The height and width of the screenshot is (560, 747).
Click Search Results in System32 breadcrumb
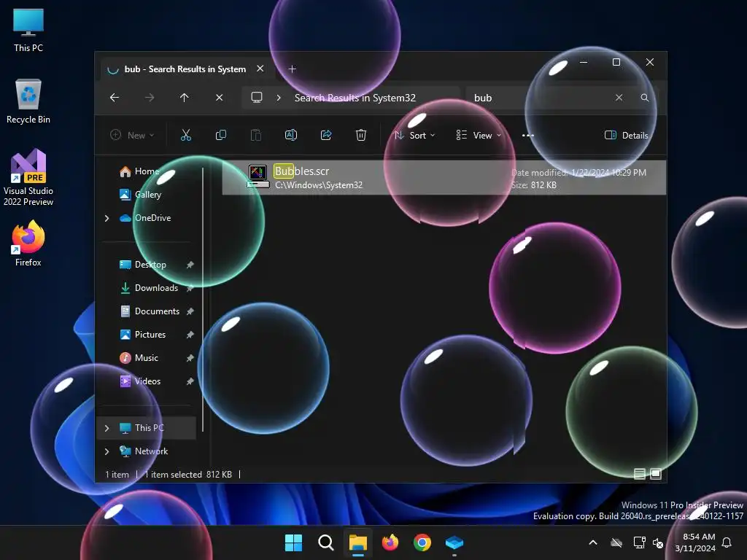pos(355,98)
